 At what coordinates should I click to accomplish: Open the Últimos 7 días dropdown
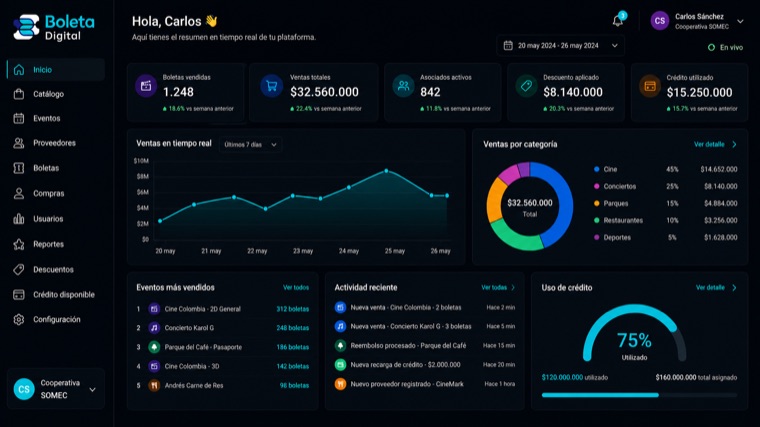click(251, 144)
